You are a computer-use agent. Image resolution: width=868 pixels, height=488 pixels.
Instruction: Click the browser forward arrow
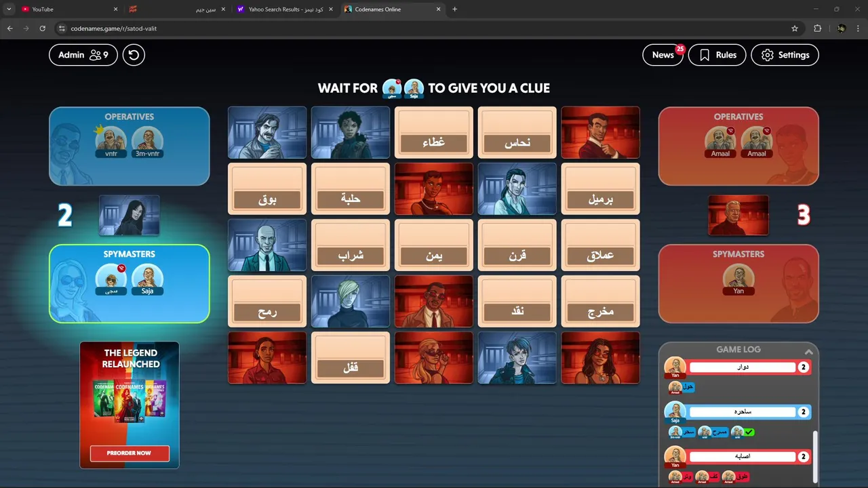point(26,28)
